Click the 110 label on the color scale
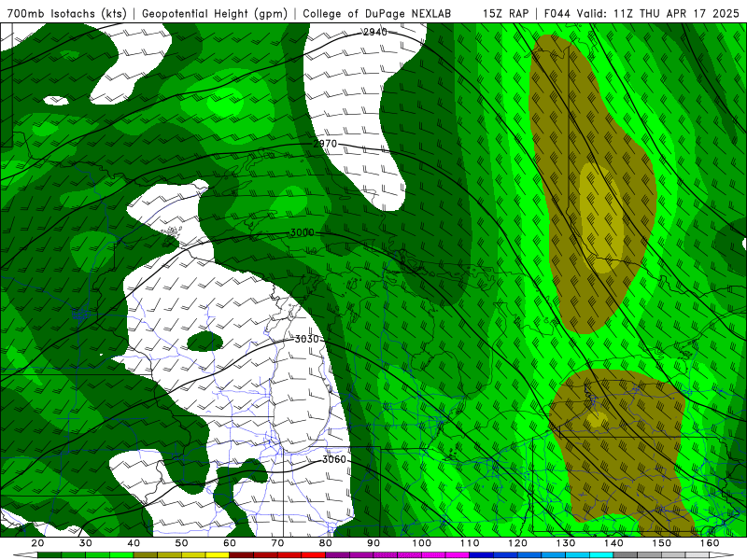The height and width of the screenshot is (560, 747). (470, 543)
